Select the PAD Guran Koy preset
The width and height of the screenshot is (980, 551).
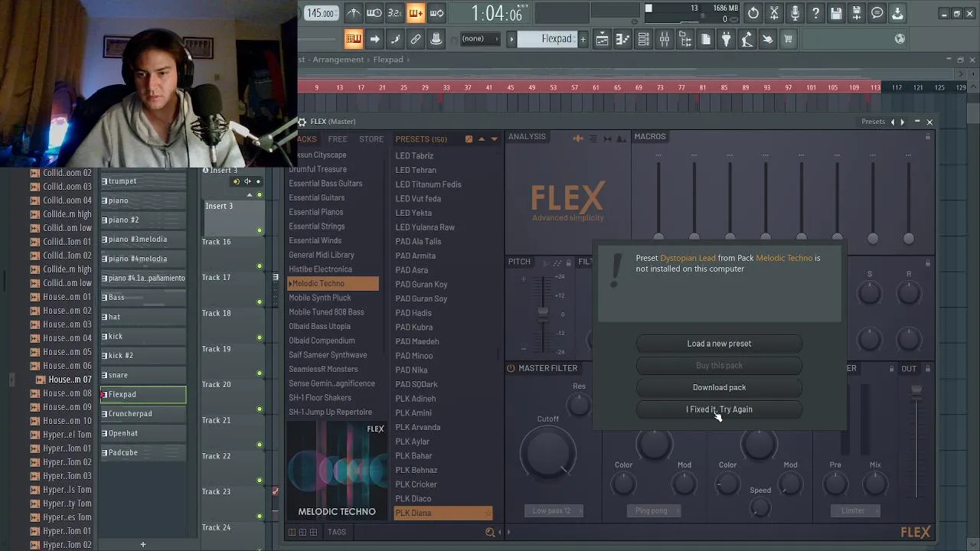point(421,284)
